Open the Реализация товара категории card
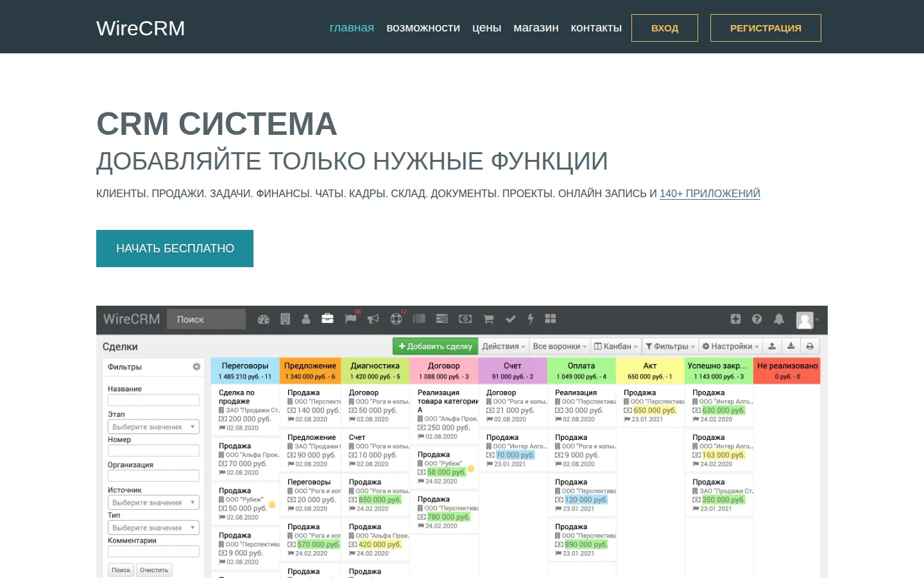Viewport: 924px width, 578px height. pyautogui.click(x=445, y=414)
